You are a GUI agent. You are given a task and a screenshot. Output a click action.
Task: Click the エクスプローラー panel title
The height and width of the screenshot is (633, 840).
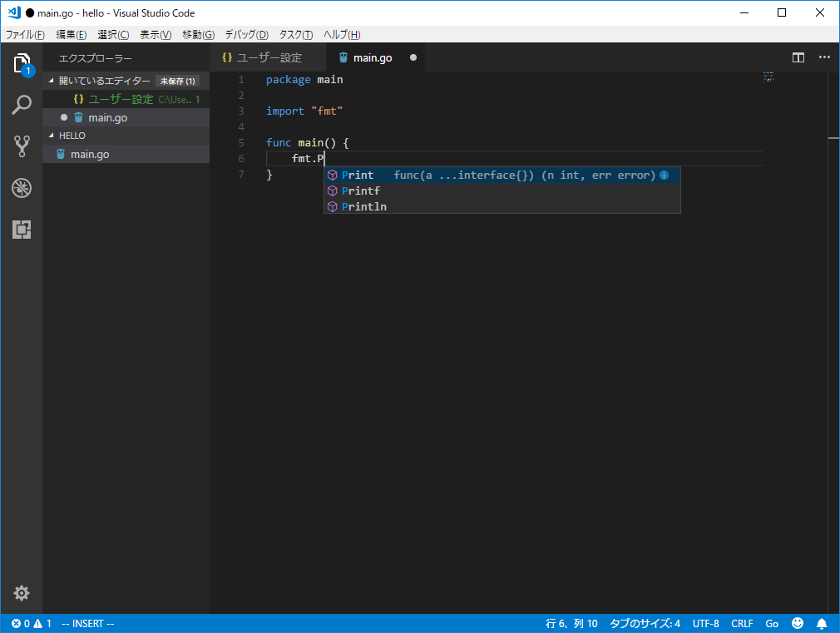point(95,58)
